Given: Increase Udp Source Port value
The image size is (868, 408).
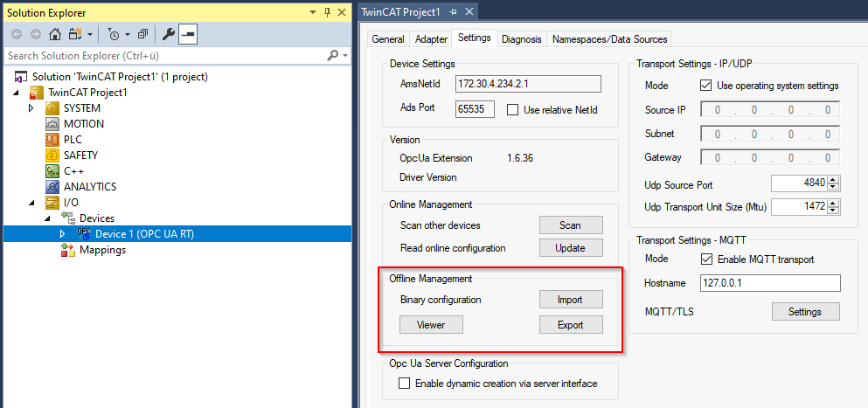Looking at the screenshot, I should pyautogui.click(x=834, y=179).
